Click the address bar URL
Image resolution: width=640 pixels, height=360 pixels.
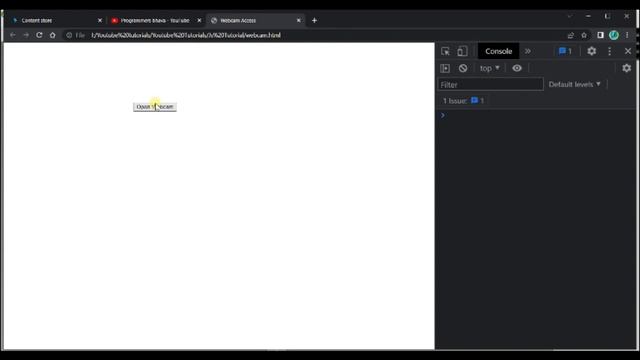(x=186, y=35)
